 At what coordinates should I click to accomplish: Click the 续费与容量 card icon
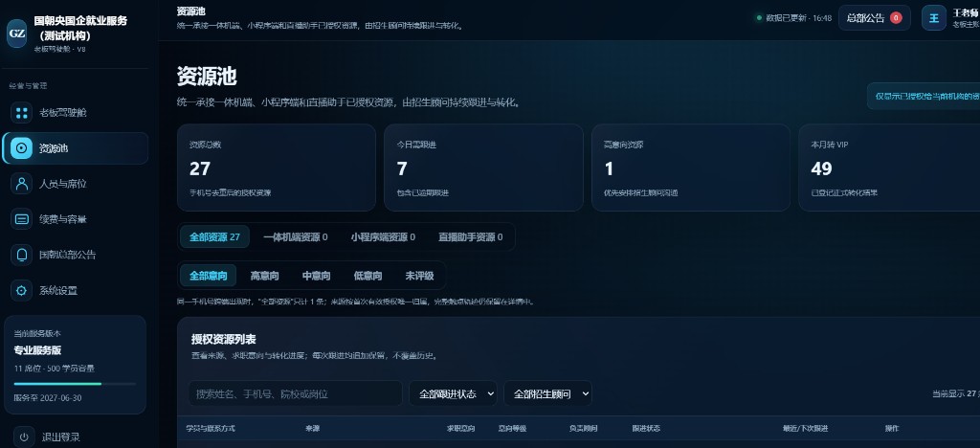pyautogui.click(x=22, y=219)
